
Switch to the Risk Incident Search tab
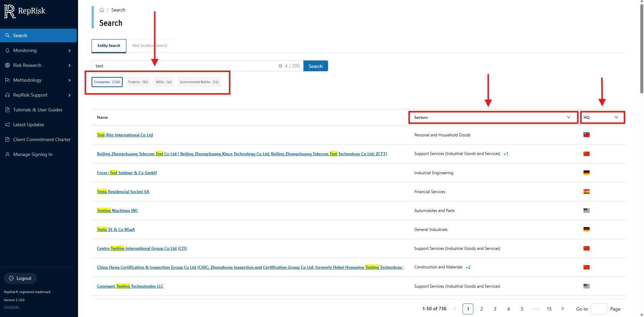click(x=150, y=46)
